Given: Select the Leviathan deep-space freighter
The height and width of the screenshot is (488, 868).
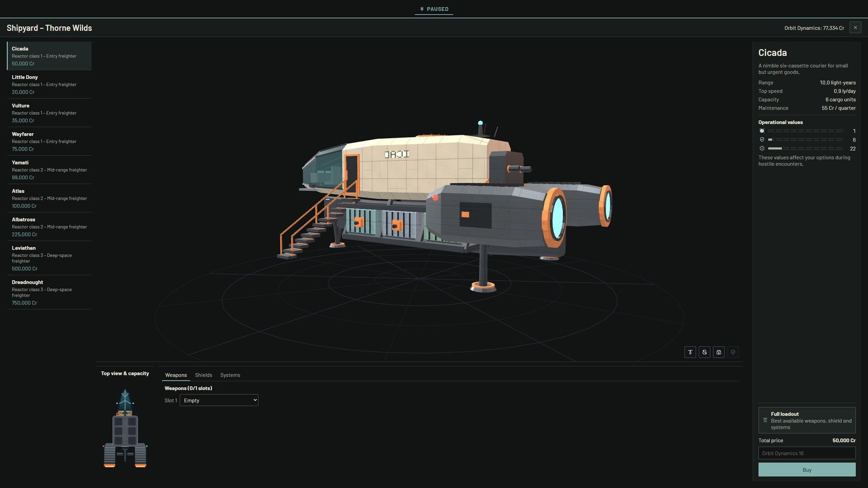Looking at the screenshot, I should tap(49, 258).
